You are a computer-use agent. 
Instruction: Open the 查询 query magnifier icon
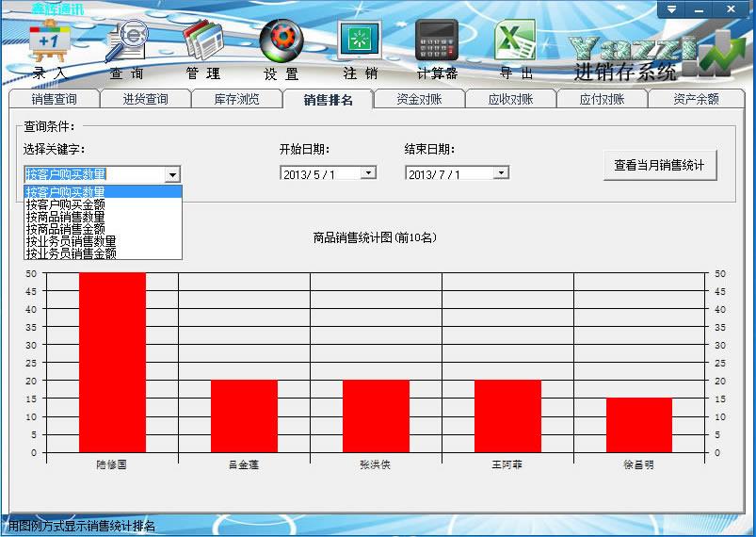pos(126,41)
